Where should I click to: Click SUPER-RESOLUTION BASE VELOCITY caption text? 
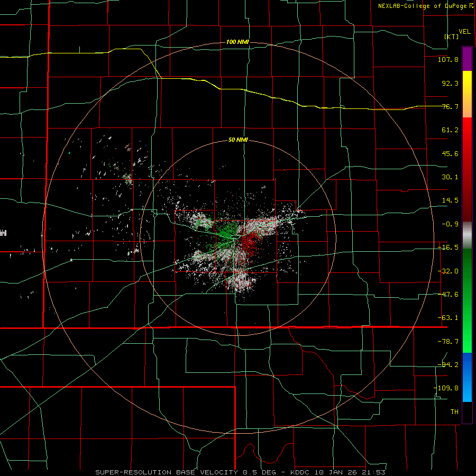(168, 472)
